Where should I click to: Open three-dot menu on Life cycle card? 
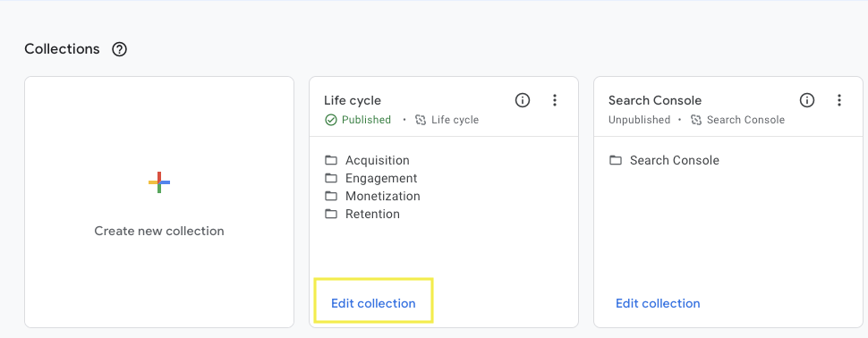click(x=555, y=100)
